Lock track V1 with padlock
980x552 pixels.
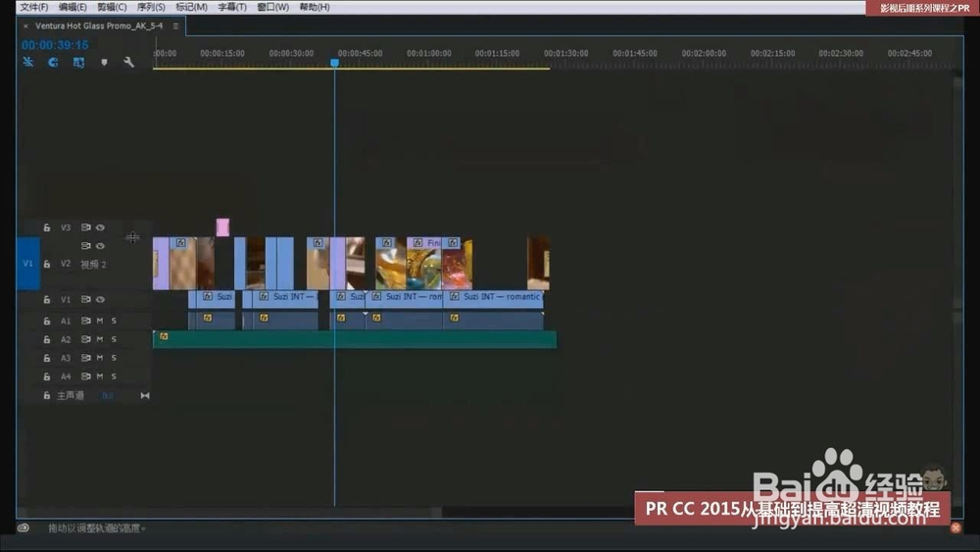click(47, 299)
